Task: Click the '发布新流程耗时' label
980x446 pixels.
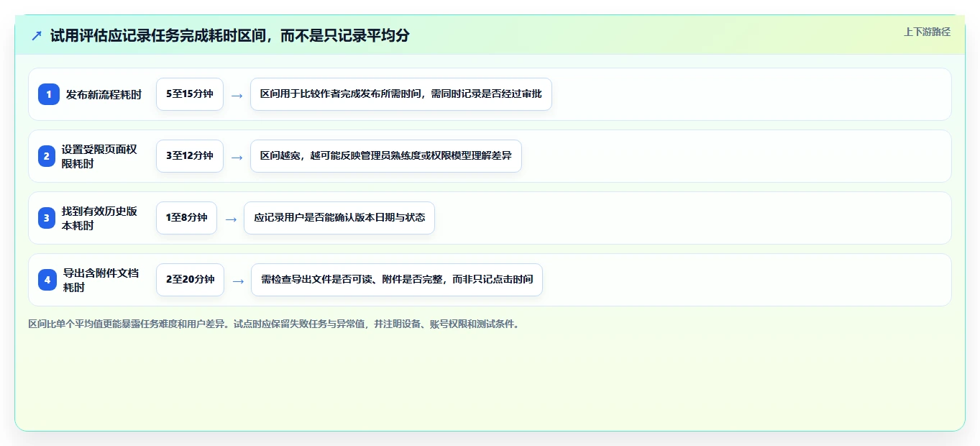Action: 104,94
